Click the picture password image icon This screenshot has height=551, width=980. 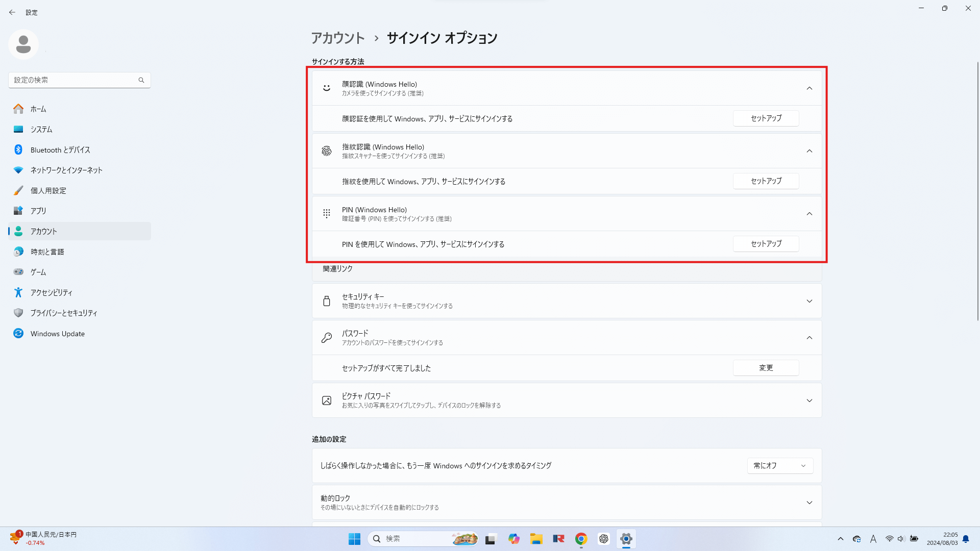pos(327,400)
